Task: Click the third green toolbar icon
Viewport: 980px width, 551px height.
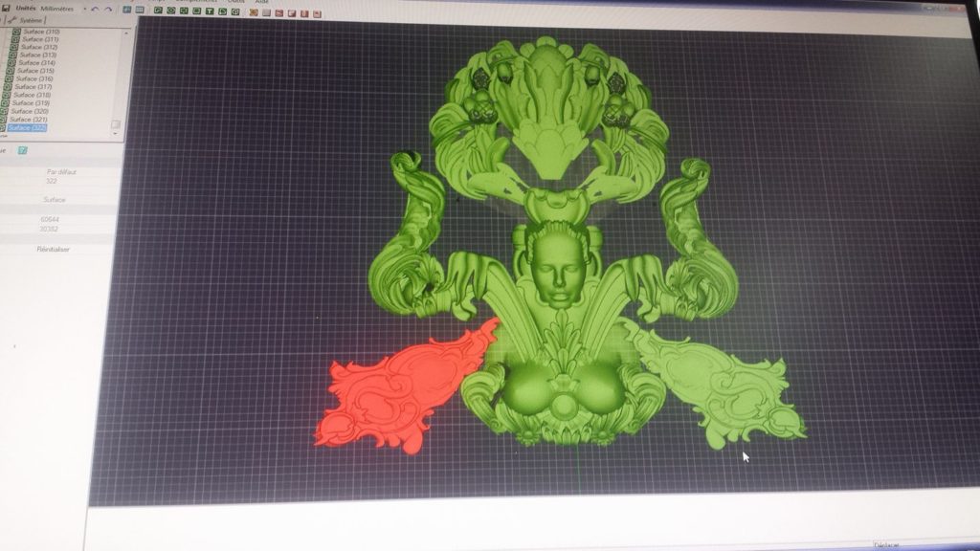Action: pyautogui.click(x=184, y=11)
